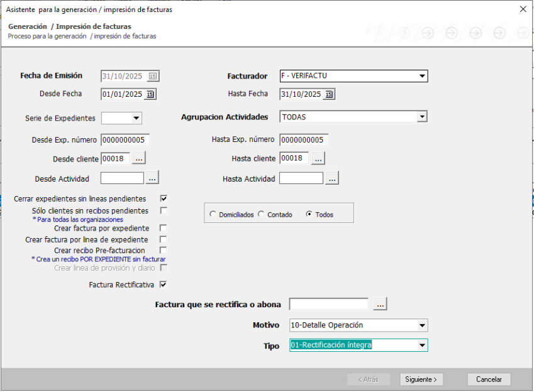Open calendar picker for Hasta Fecha
This screenshot has width=534, height=392.
point(329,94)
